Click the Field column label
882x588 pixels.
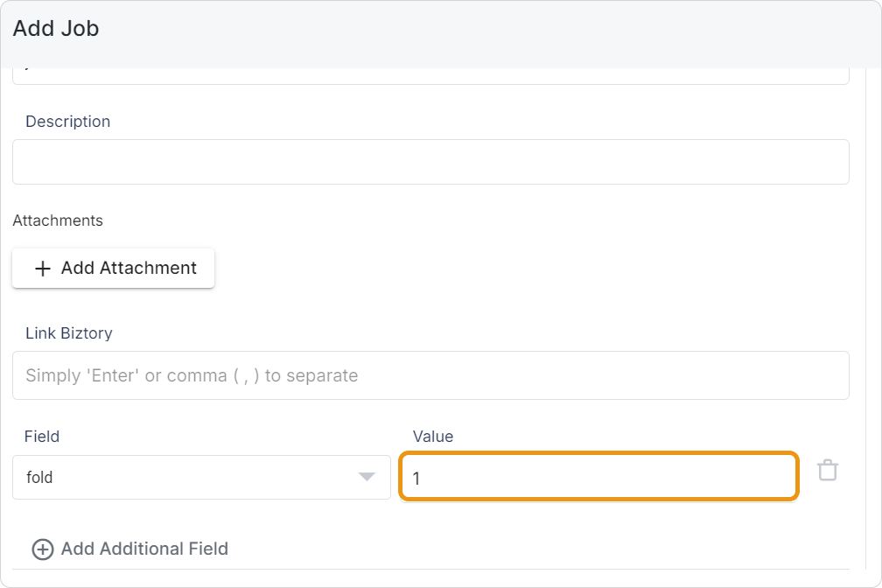point(42,436)
